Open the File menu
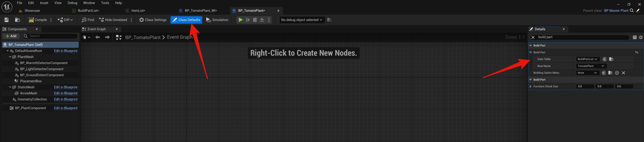The height and width of the screenshot is (142, 644). (19, 3)
